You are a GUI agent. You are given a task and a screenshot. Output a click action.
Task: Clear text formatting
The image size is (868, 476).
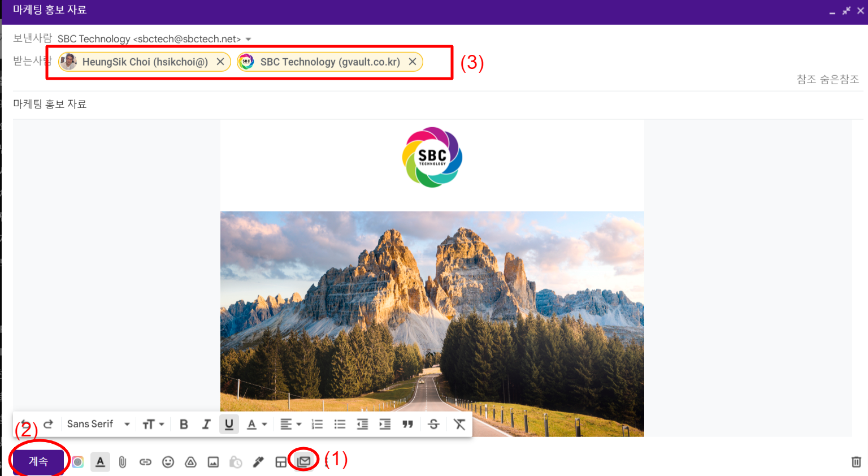459,424
